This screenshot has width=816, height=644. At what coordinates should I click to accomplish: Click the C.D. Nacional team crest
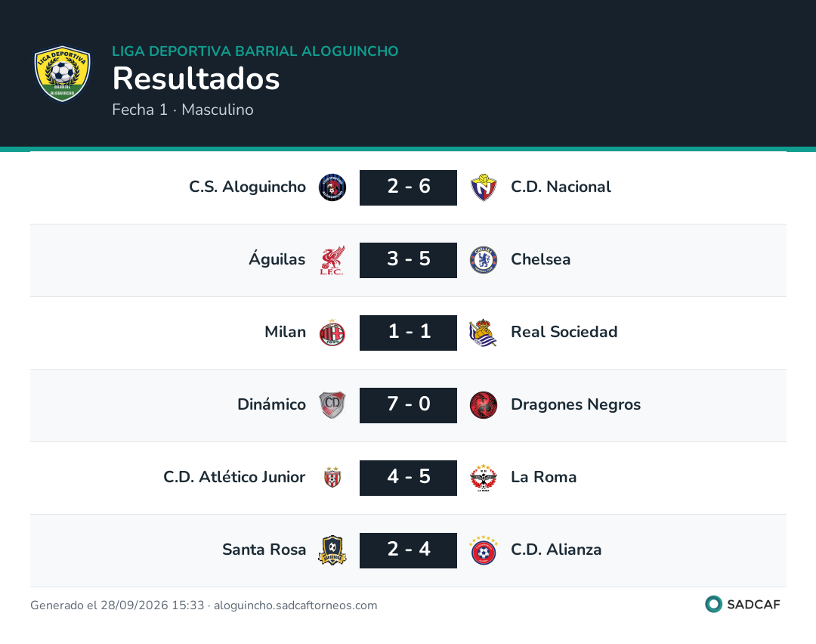(484, 187)
